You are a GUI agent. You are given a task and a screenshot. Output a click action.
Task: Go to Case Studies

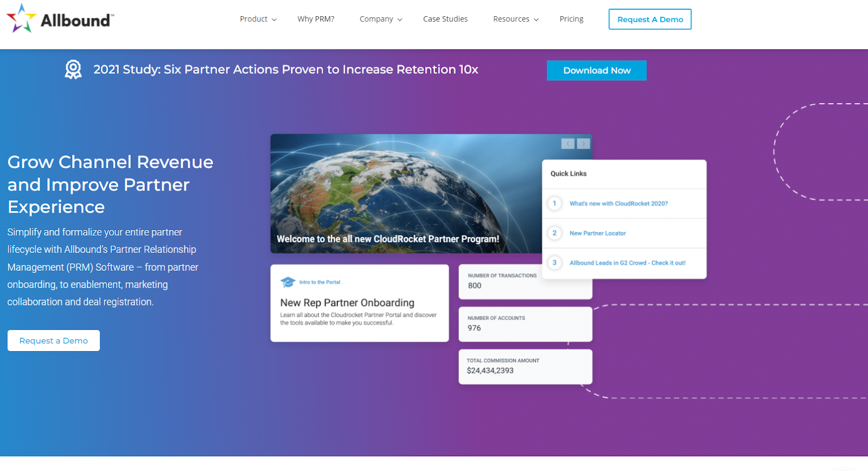445,19
